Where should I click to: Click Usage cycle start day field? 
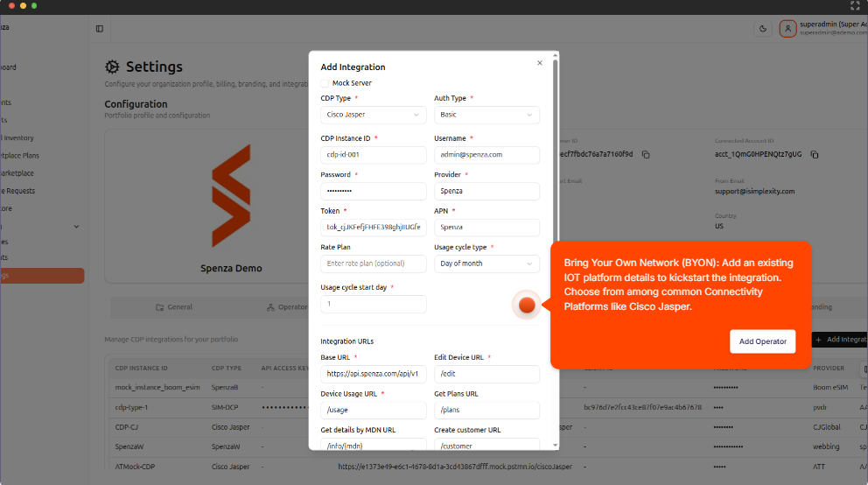pyautogui.click(x=373, y=304)
